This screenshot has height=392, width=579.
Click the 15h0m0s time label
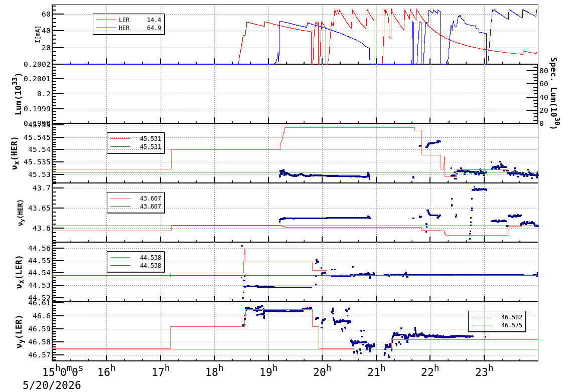pos(64,370)
